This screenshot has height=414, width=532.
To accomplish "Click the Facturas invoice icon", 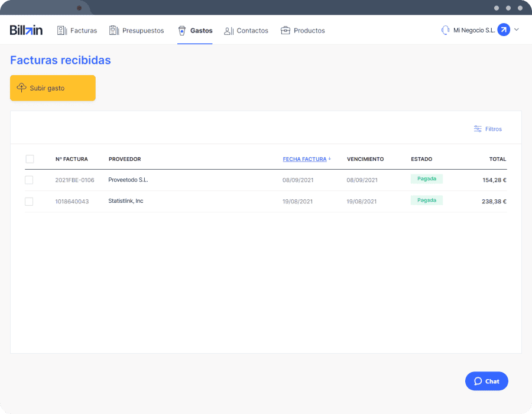I will click(61, 31).
